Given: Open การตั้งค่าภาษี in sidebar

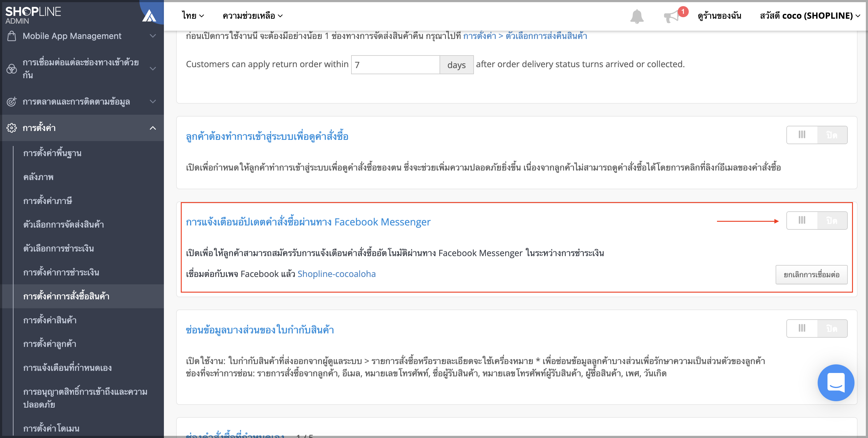Looking at the screenshot, I should click(x=48, y=201).
